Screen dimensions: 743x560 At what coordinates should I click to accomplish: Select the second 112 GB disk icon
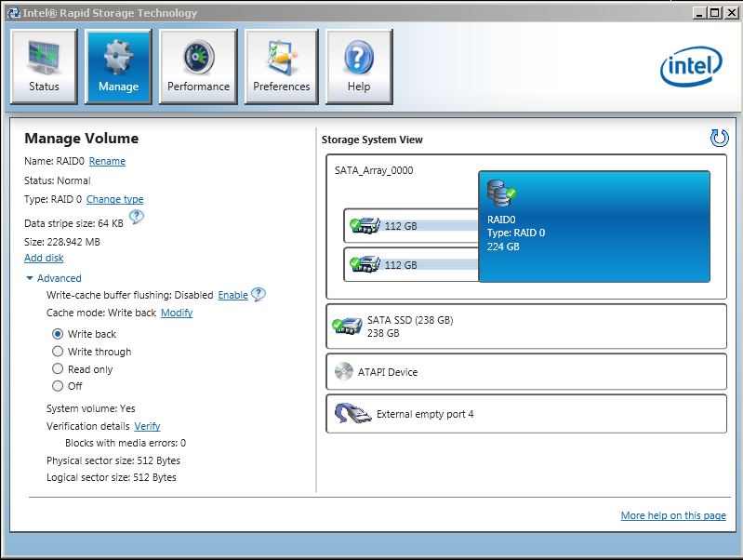[x=365, y=263]
